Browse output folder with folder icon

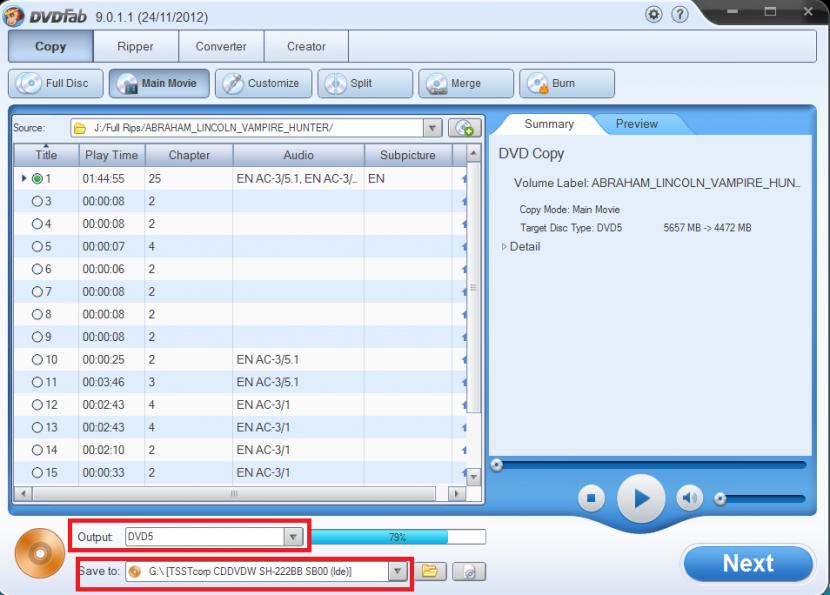pyautogui.click(x=430, y=571)
